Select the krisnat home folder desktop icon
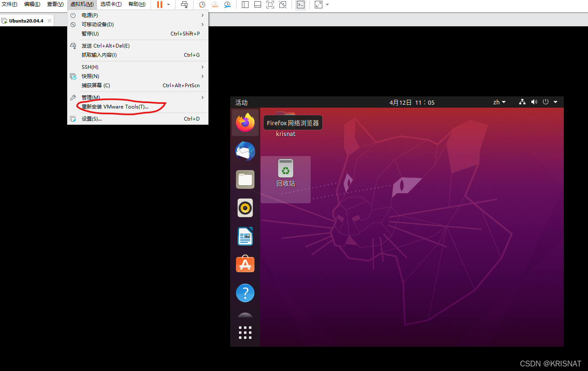The height and width of the screenshot is (371, 588). click(x=286, y=124)
